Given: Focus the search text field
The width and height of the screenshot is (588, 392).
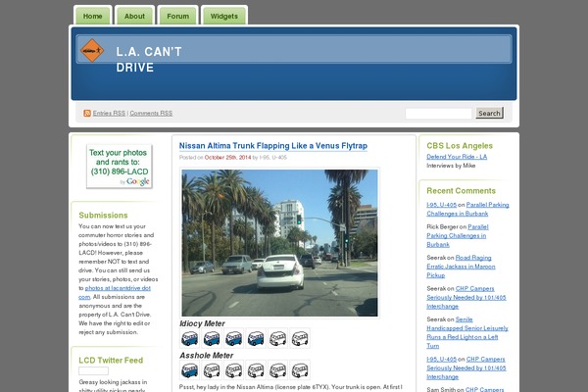Looking at the screenshot, I should tap(438, 114).
